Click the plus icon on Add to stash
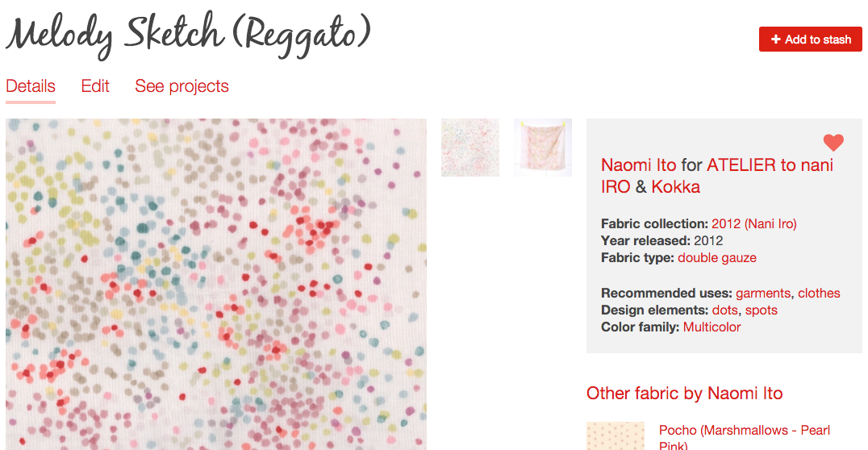 click(775, 40)
